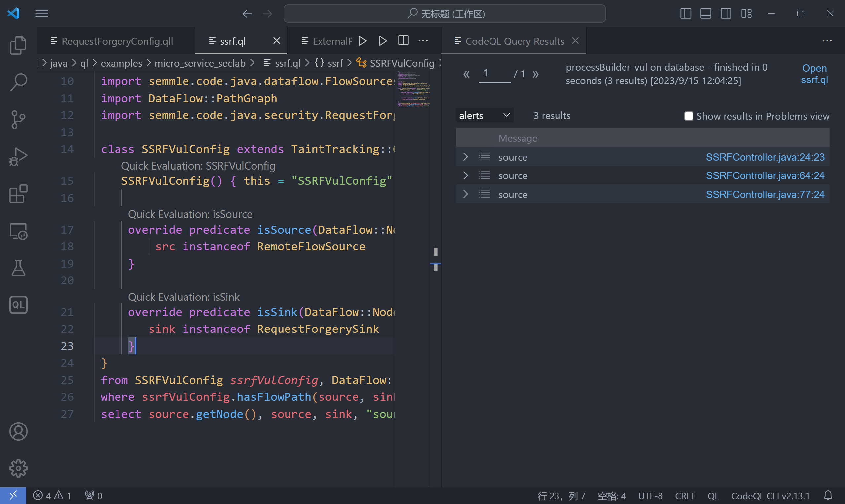Open results panel more actions ellipsis

(827, 41)
